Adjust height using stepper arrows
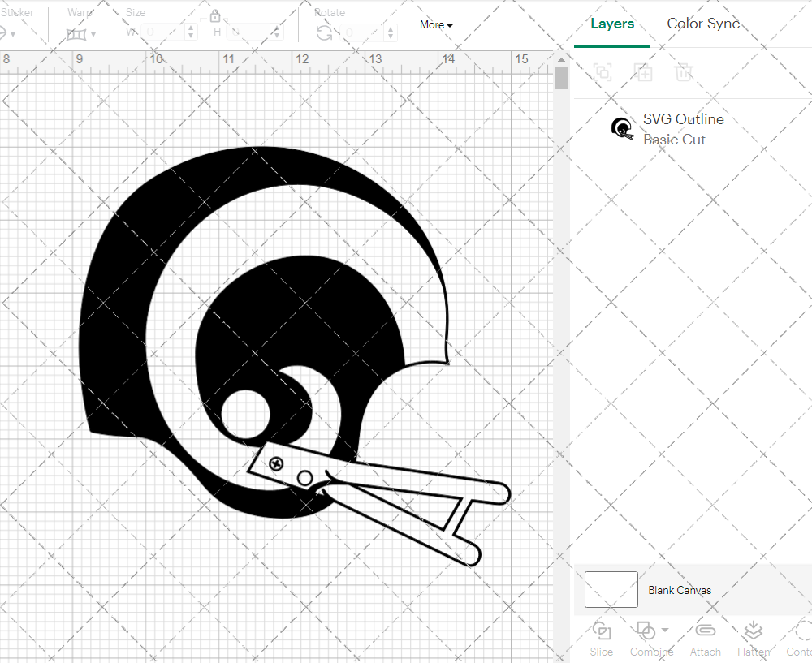The height and width of the screenshot is (663, 812). [277, 32]
